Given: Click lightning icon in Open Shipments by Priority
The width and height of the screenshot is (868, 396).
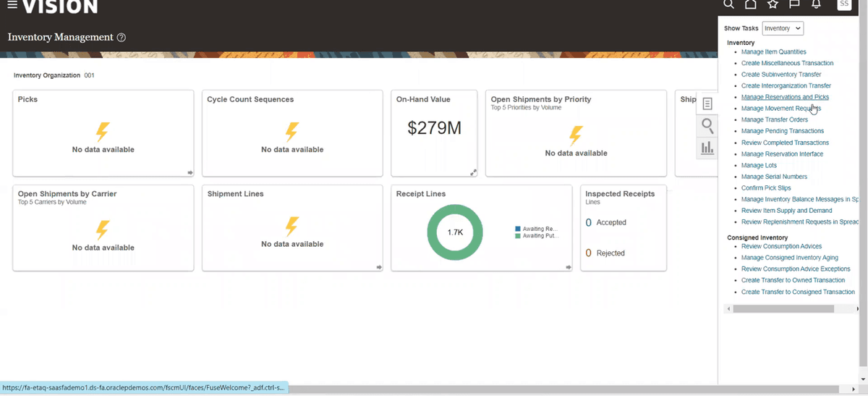Looking at the screenshot, I should pos(576,136).
